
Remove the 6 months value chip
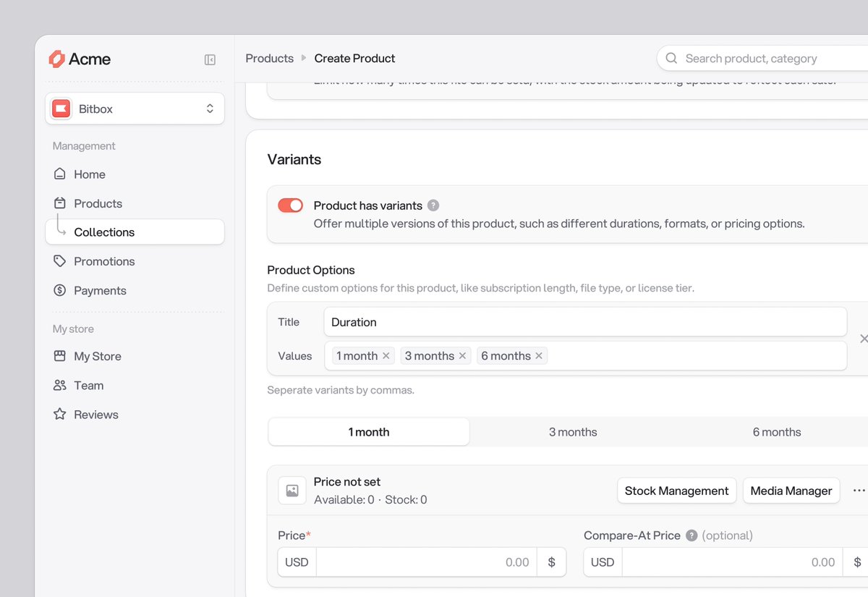pyautogui.click(x=539, y=356)
